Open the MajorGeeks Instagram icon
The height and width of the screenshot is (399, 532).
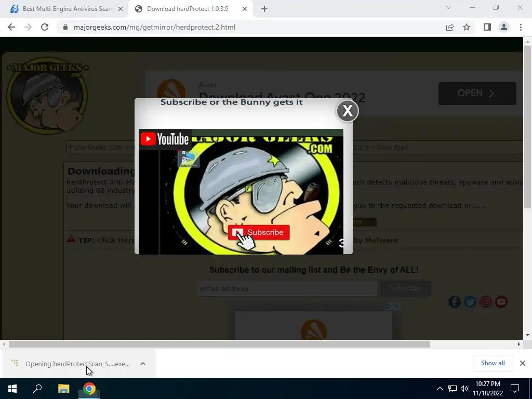[x=486, y=302]
